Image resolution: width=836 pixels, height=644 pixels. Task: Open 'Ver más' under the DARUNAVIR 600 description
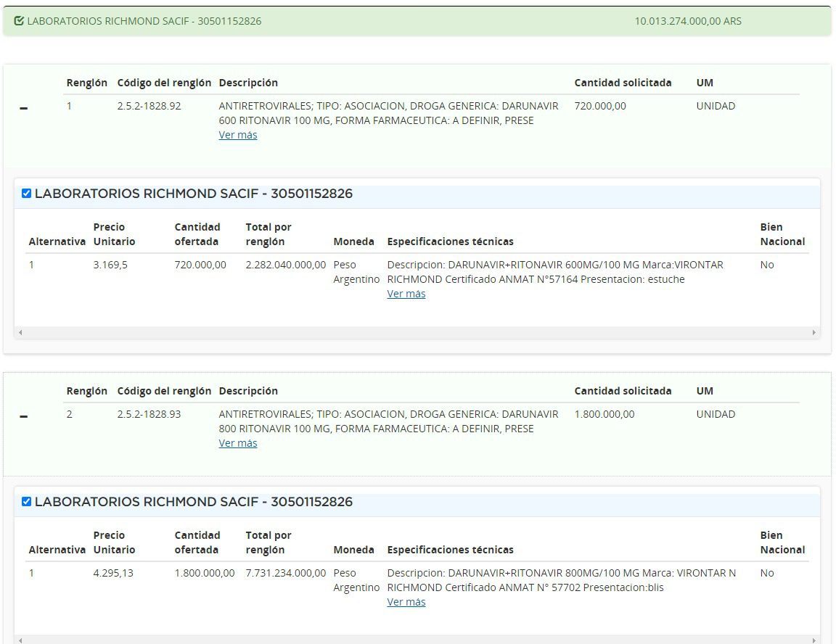[x=238, y=135]
